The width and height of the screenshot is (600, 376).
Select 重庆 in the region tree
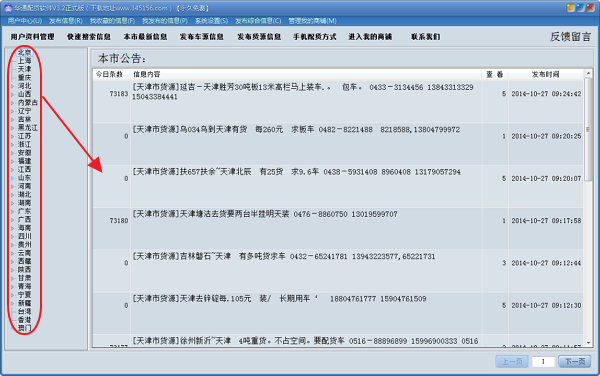[x=24, y=77]
